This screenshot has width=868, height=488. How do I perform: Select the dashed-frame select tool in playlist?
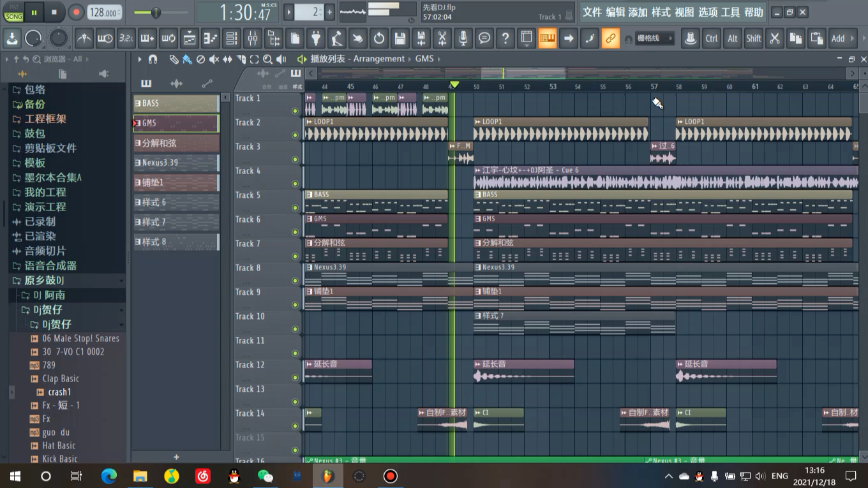(x=254, y=59)
